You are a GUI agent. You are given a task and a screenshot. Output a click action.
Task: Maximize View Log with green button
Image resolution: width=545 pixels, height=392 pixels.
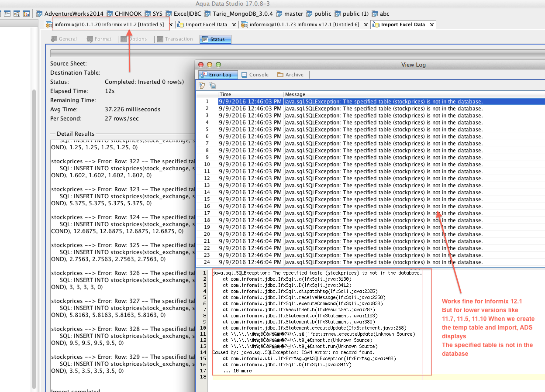(x=218, y=65)
